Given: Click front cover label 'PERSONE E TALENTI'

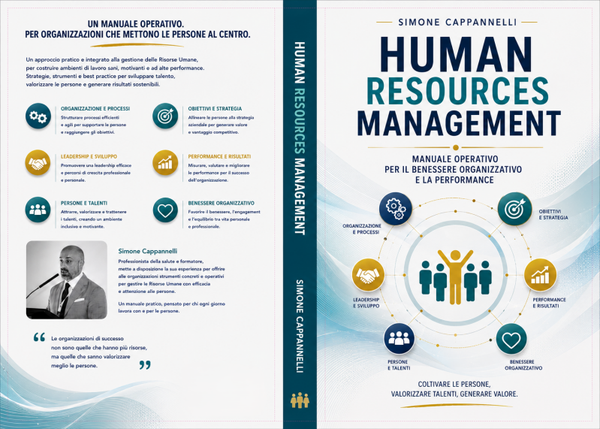Looking at the screenshot, I should pyautogui.click(x=398, y=365).
